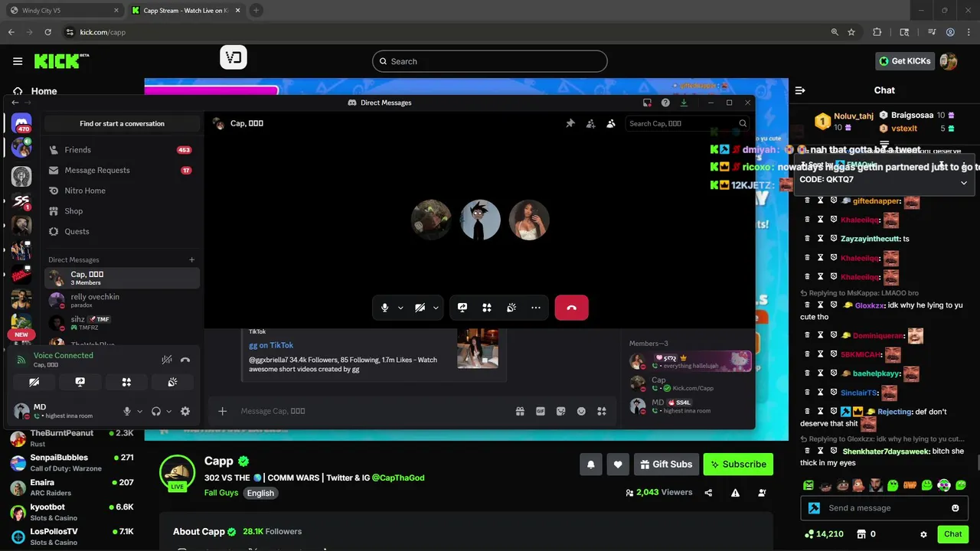
Task: Open Message Requests in Discord
Action: 122,170
